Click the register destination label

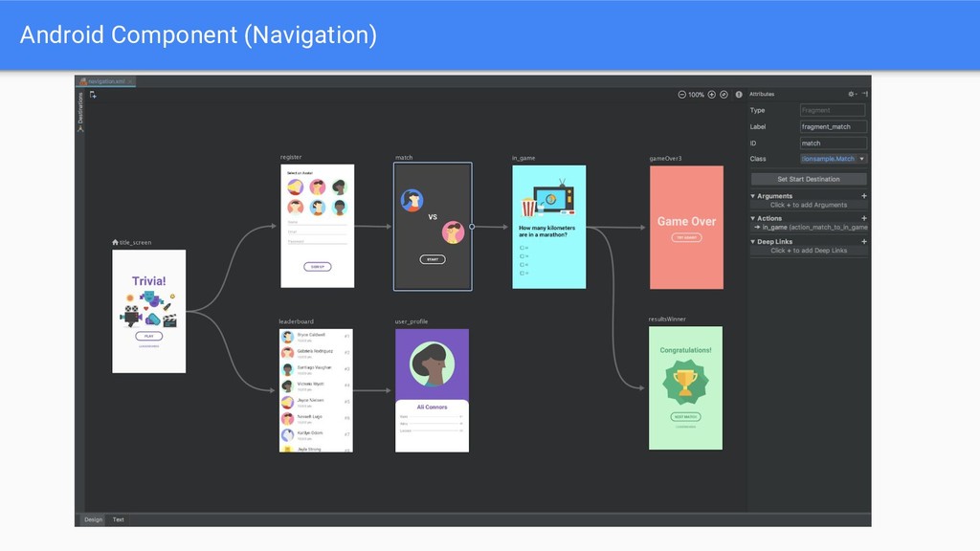click(291, 158)
